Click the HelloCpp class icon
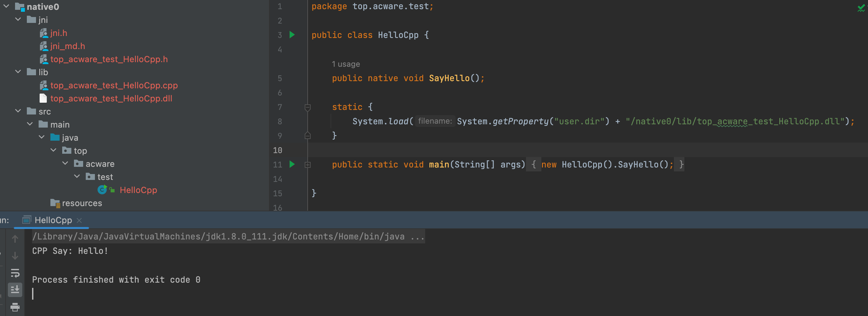The height and width of the screenshot is (316, 868). click(x=102, y=190)
